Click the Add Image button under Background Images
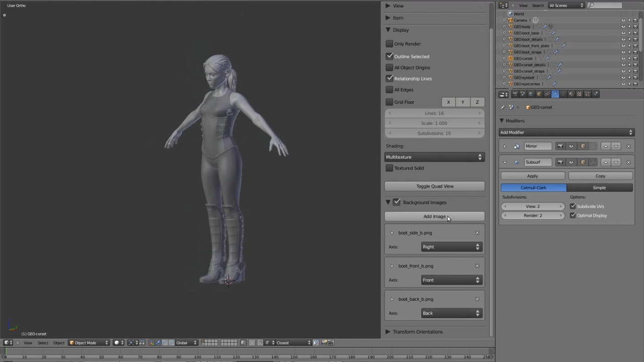The height and width of the screenshot is (362, 644). pos(434,216)
